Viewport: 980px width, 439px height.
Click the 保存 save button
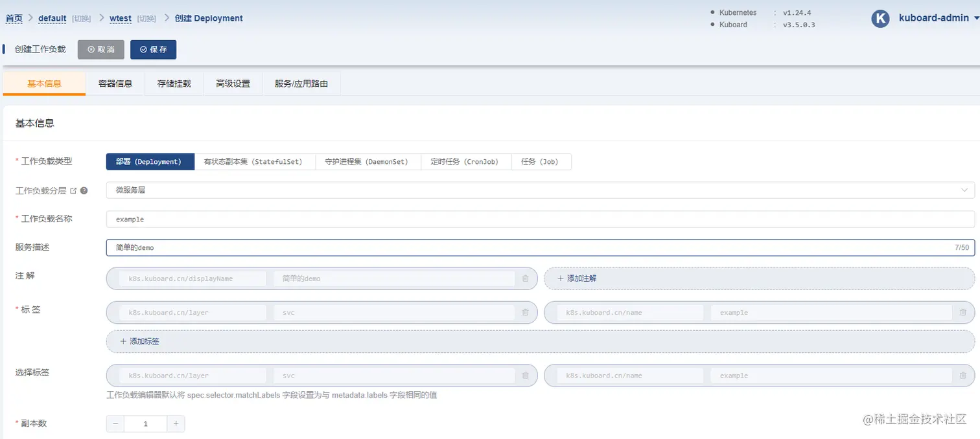click(x=154, y=49)
